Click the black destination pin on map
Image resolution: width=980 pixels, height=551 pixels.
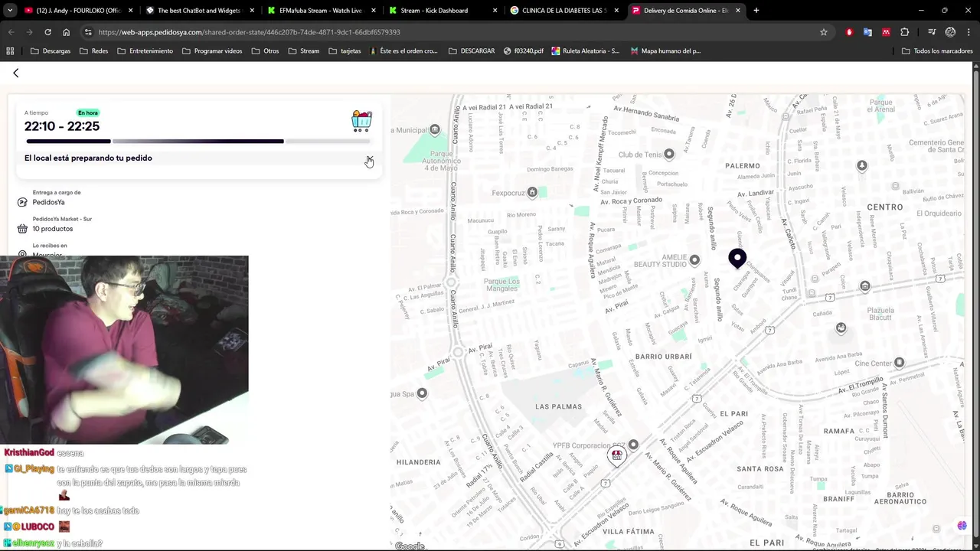click(x=737, y=259)
